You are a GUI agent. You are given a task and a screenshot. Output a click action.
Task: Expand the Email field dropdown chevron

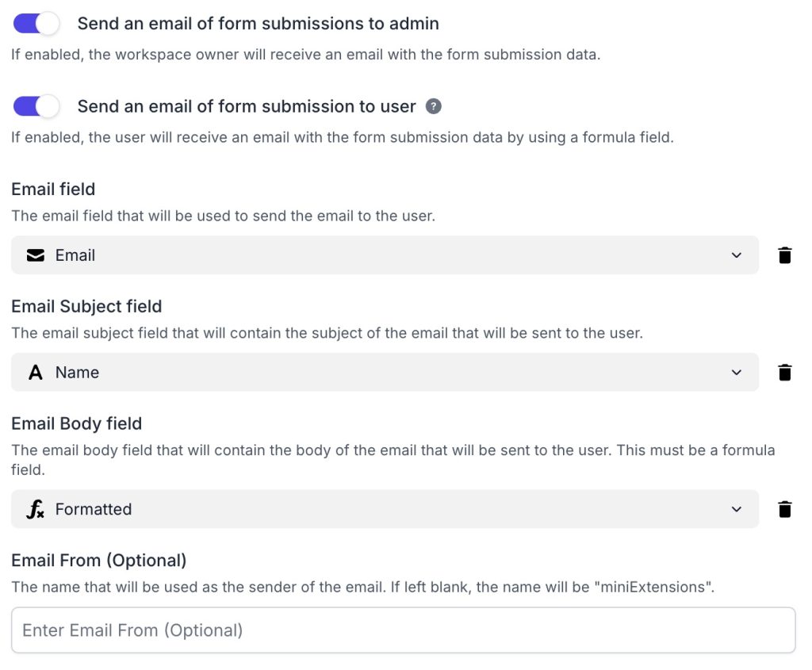tap(737, 255)
